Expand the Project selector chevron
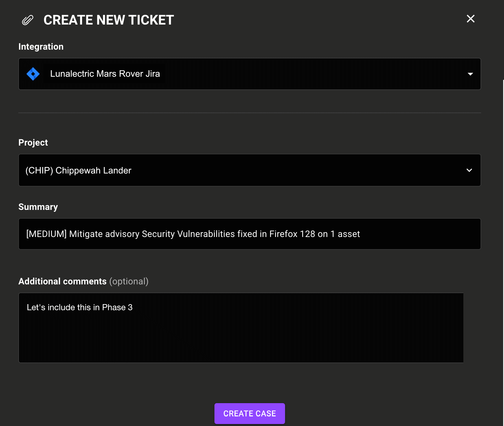Screen dimensions: 504x426 point(469,170)
